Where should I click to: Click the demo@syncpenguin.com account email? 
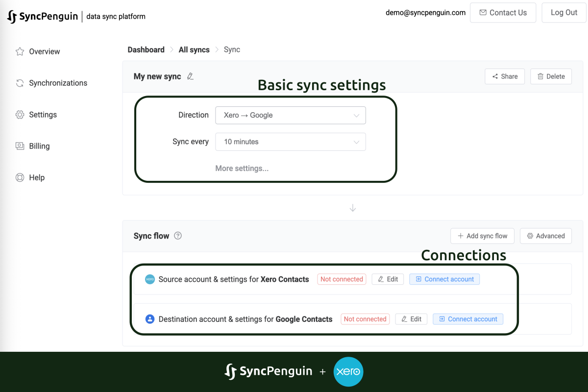click(426, 13)
